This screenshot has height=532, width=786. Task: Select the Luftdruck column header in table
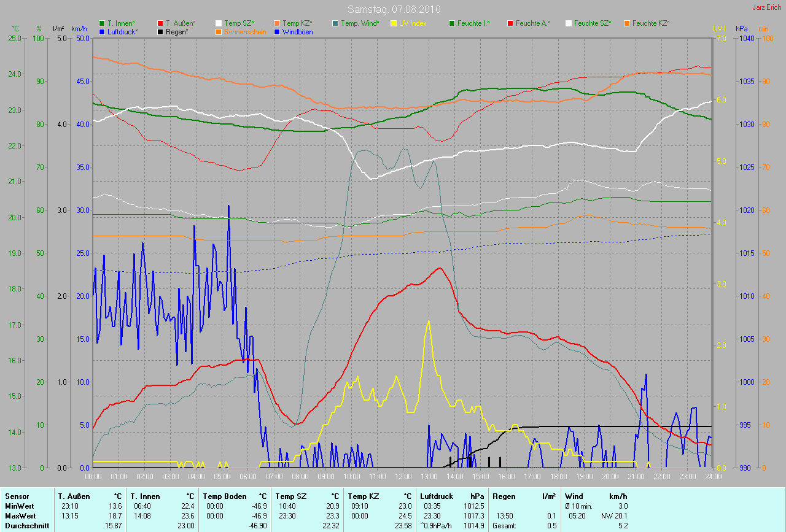[435, 496]
